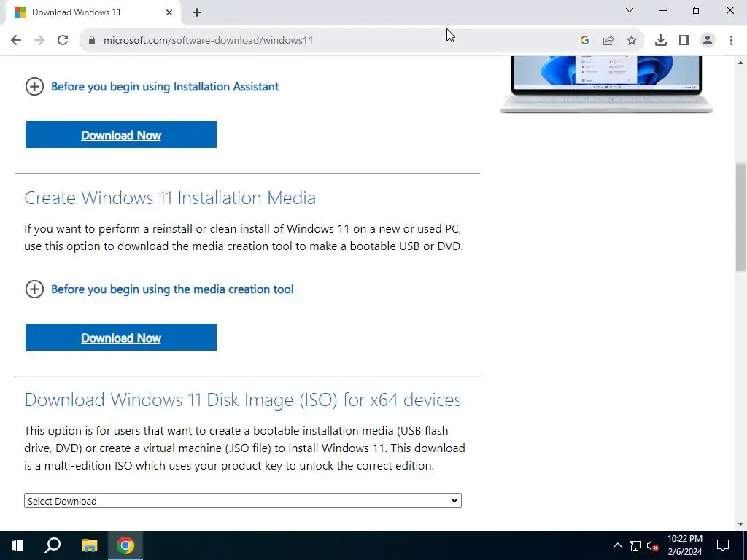Bookmark this page with star icon
The image size is (747, 560).
(x=632, y=41)
